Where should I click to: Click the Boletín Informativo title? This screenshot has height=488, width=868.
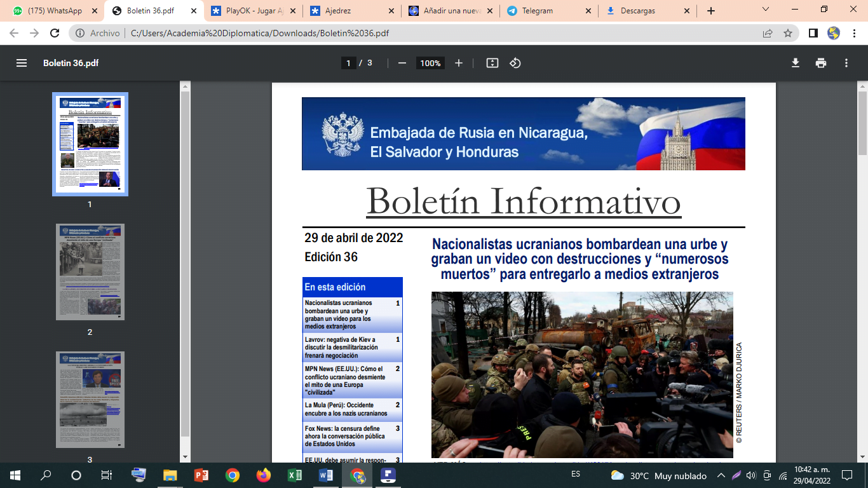(x=524, y=201)
